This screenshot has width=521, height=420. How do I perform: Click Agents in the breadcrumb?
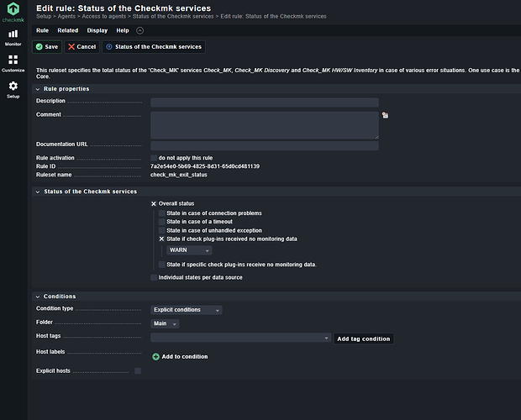[x=66, y=16]
